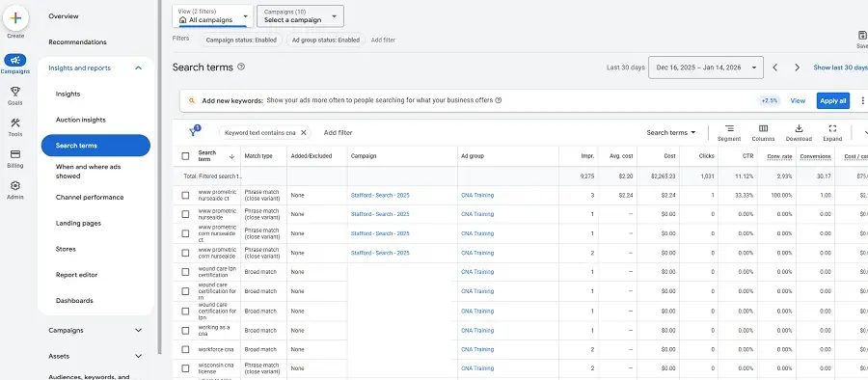Check the workforce cna row
The image size is (868, 380).
[185, 349]
